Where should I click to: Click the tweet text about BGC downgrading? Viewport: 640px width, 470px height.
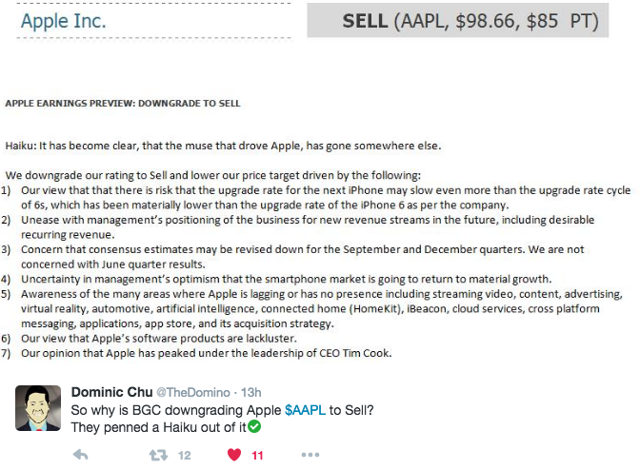[x=222, y=418]
